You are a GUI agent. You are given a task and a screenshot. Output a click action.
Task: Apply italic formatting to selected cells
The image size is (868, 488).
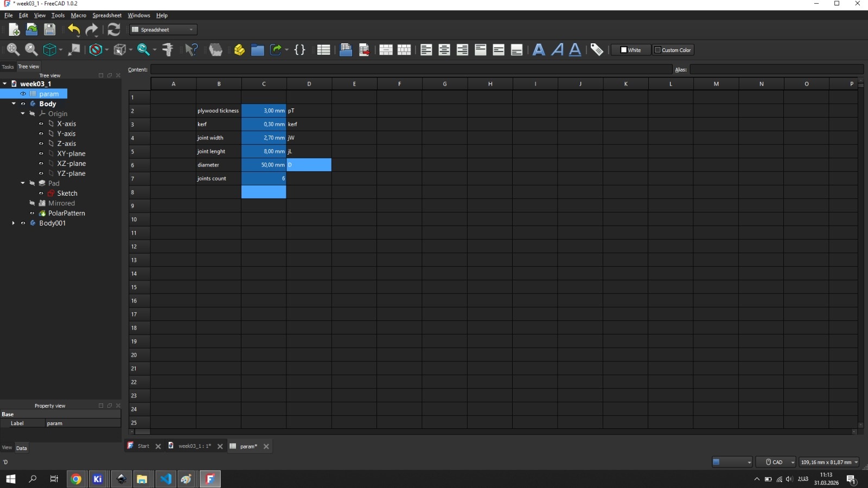click(x=558, y=50)
